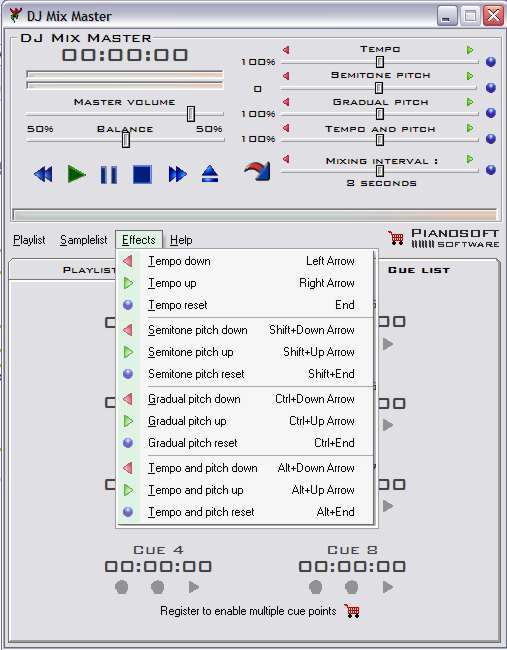Click the gray play triangle under Cue 8
This screenshot has width=507, height=650.
coord(388,587)
